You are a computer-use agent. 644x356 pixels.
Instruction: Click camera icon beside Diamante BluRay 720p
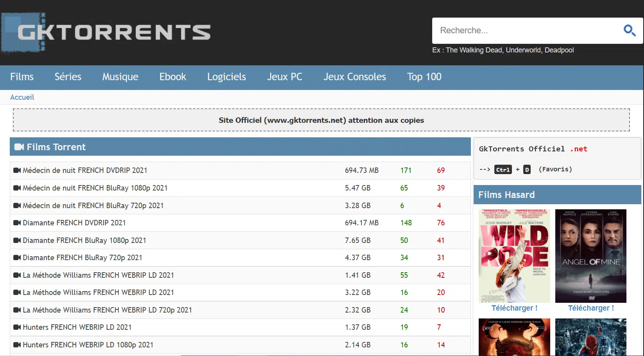click(17, 257)
